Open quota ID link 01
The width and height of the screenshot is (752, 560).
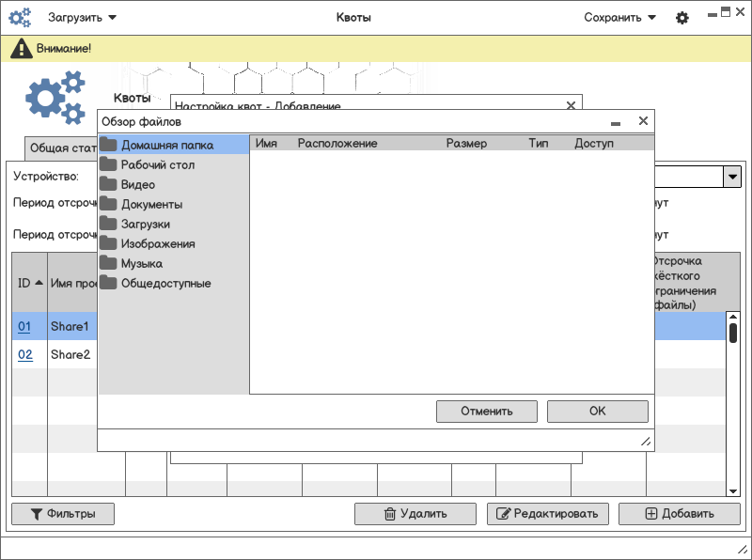click(24, 326)
